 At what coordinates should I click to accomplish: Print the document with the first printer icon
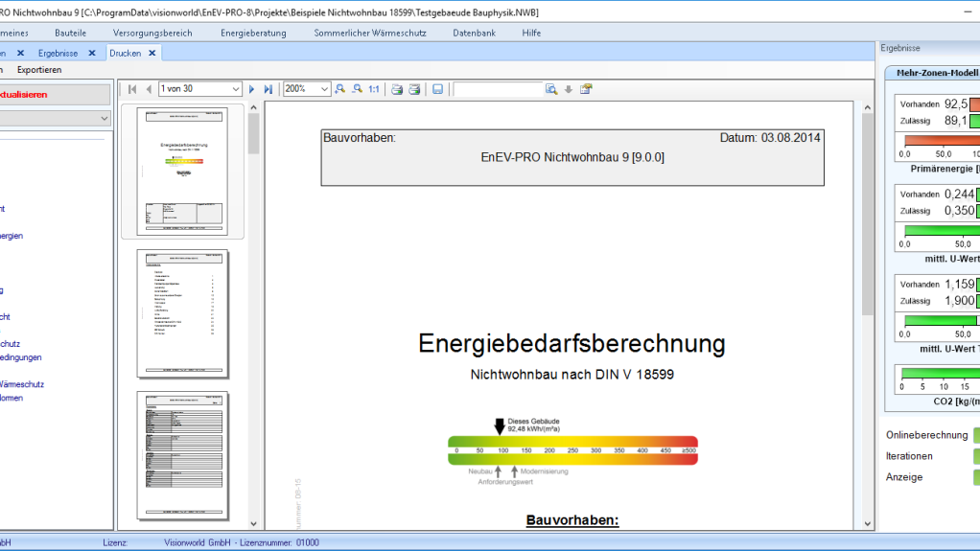pos(397,89)
